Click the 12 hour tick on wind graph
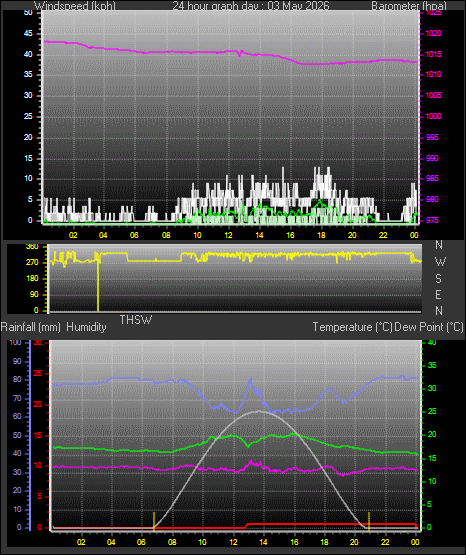 (x=228, y=235)
